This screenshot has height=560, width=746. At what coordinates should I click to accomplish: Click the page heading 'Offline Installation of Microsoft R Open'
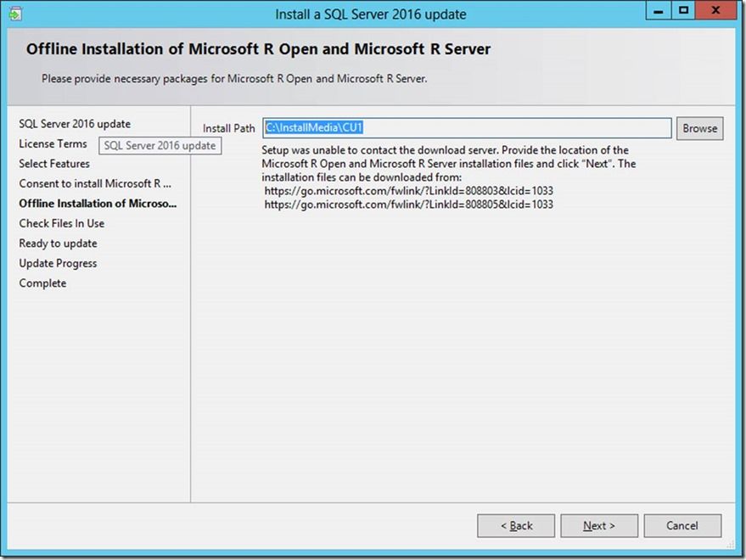point(258,49)
